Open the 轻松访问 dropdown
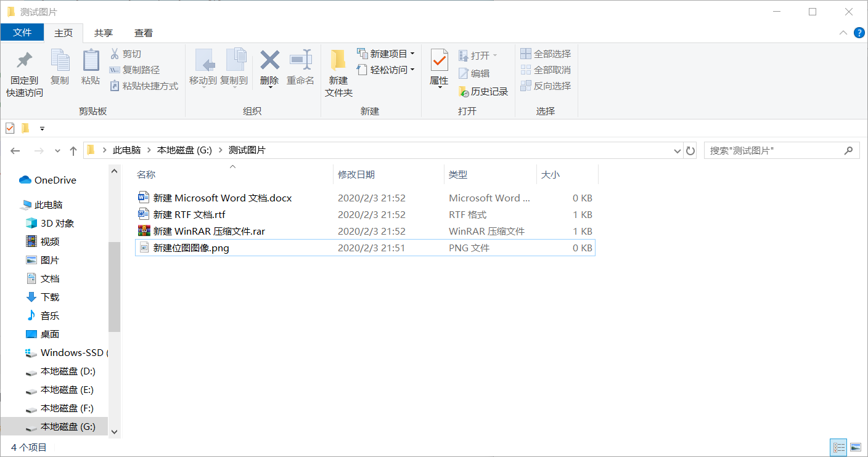Image resolution: width=868 pixels, height=457 pixels. (387, 70)
